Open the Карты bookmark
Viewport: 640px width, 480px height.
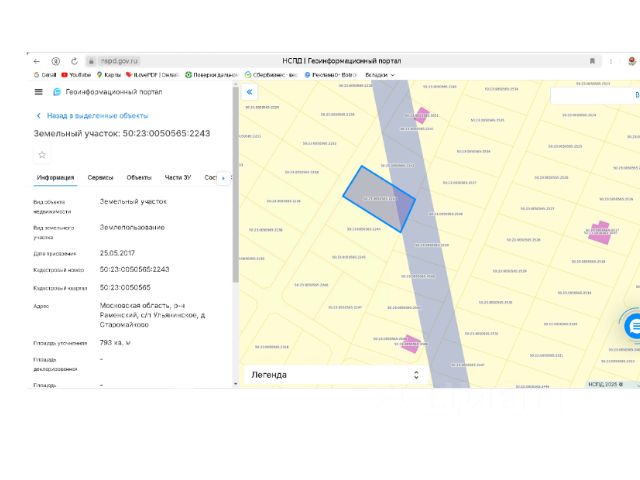(x=109, y=75)
